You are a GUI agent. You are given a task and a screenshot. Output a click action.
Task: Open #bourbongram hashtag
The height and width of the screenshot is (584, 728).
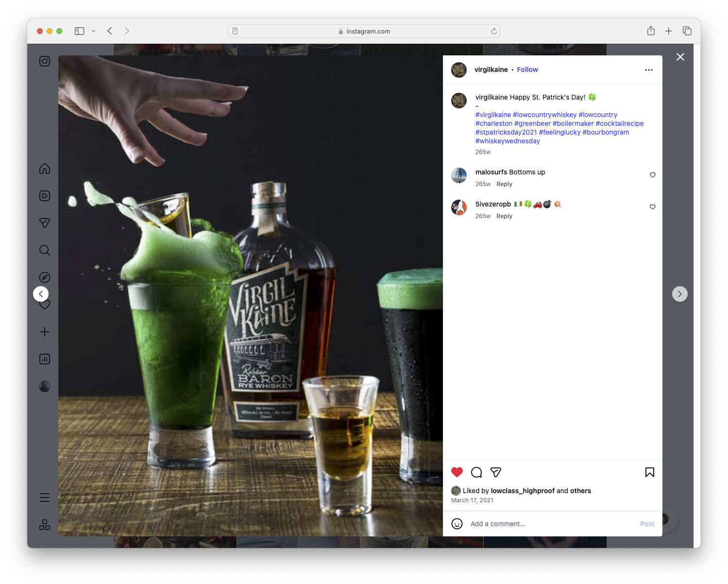coord(606,132)
